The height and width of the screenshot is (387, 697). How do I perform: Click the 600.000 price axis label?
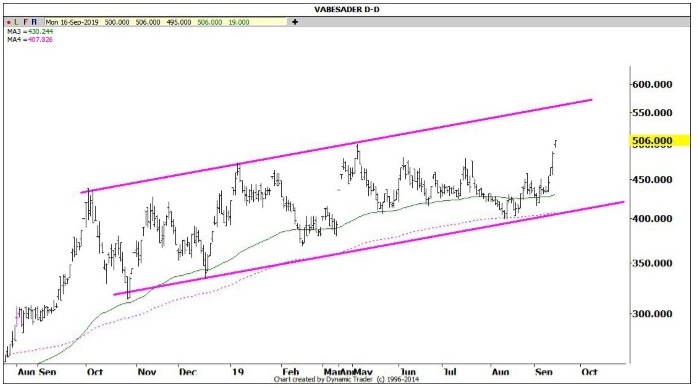[x=652, y=84]
